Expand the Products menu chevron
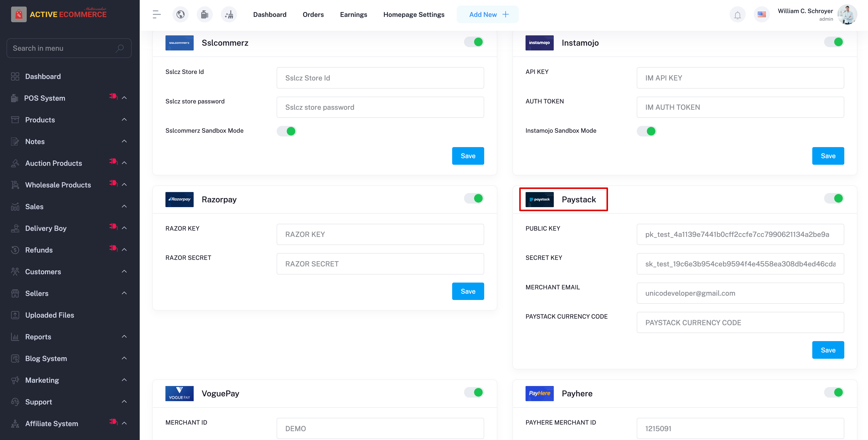 click(x=124, y=119)
